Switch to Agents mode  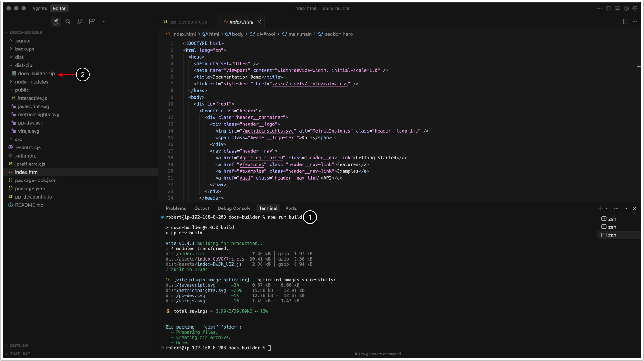[x=40, y=8]
